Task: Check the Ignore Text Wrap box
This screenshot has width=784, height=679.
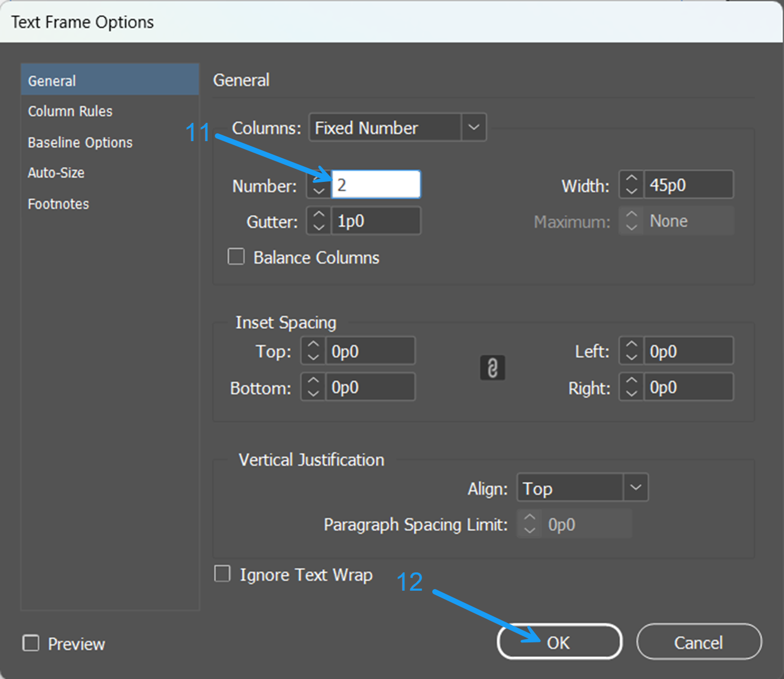Action: point(222,573)
